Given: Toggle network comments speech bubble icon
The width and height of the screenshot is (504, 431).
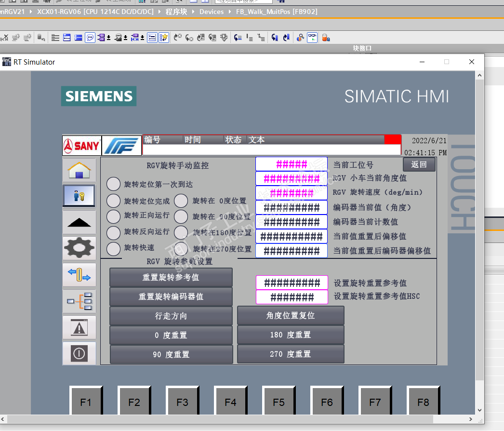Looking at the screenshot, I should (90, 38).
